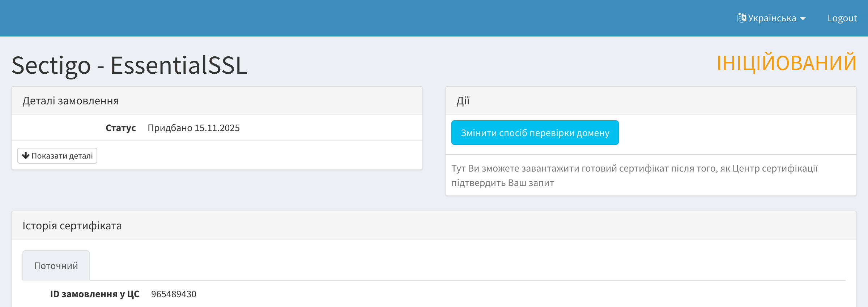Expand order details with Показати деталі
Screen dimensions: 868x307
pos(58,156)
